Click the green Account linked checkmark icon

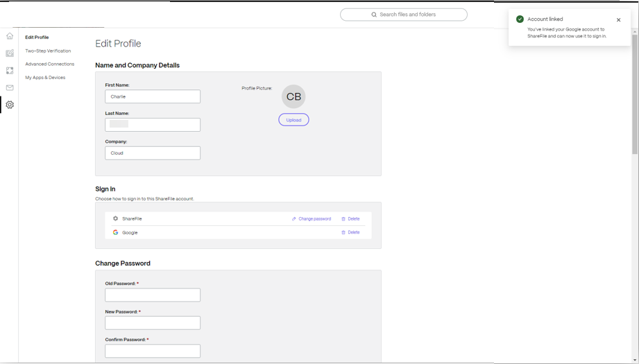pos(520,19)
